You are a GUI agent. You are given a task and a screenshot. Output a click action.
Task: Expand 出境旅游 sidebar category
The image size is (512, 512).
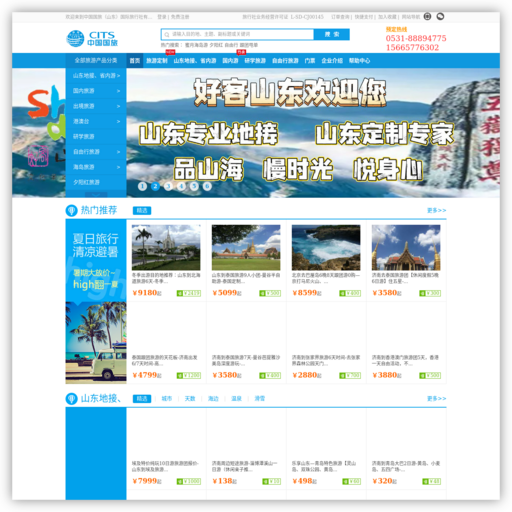[96, 106]
